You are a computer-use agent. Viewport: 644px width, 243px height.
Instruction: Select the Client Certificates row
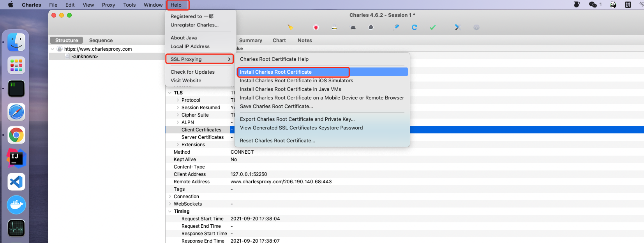[x=405, y=130]
